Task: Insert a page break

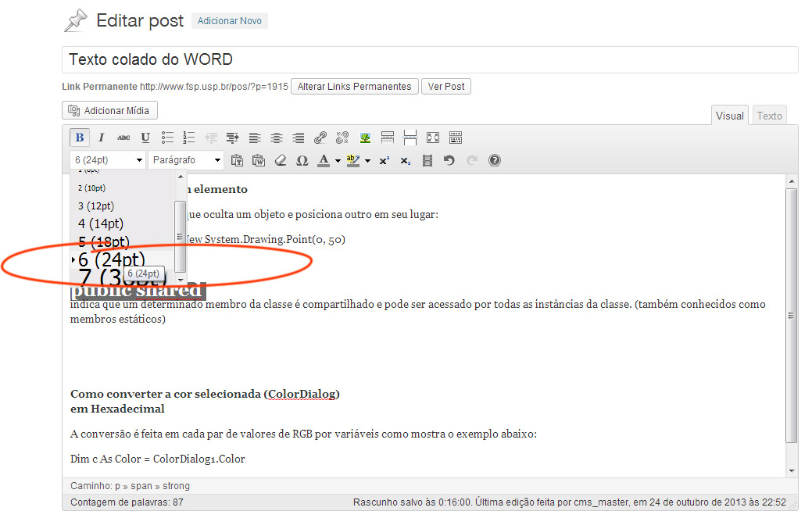Action: (410, 138)
